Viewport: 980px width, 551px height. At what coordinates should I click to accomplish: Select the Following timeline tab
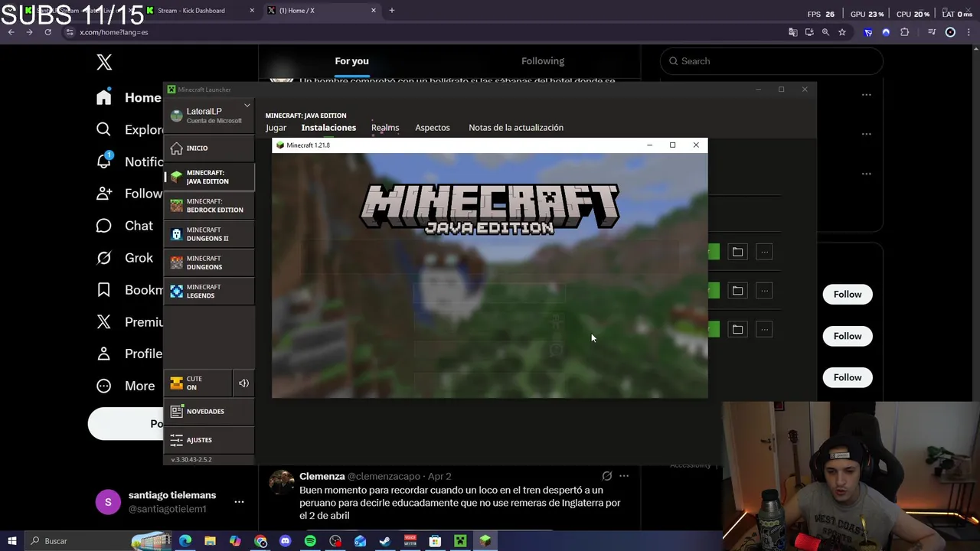tap(543, 61)
